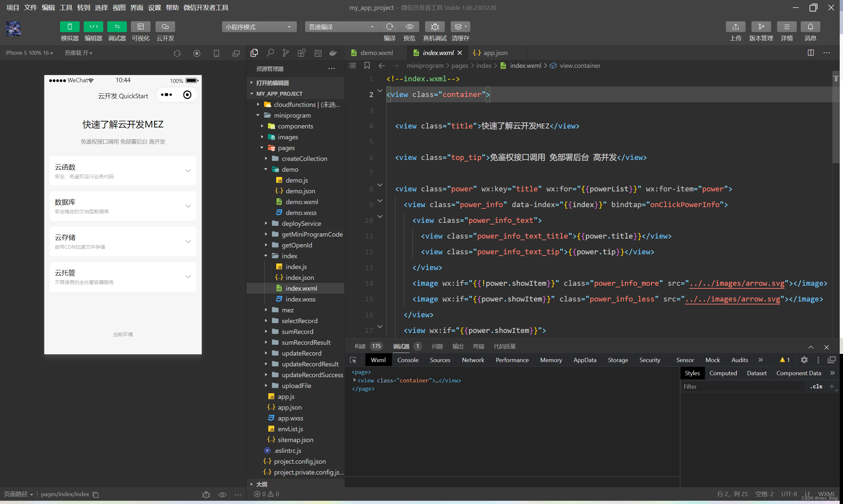Image resolution: width=843 pixels, height=504 pixels.
Task: Switch to the Console tab
Action: click(408, 360)
